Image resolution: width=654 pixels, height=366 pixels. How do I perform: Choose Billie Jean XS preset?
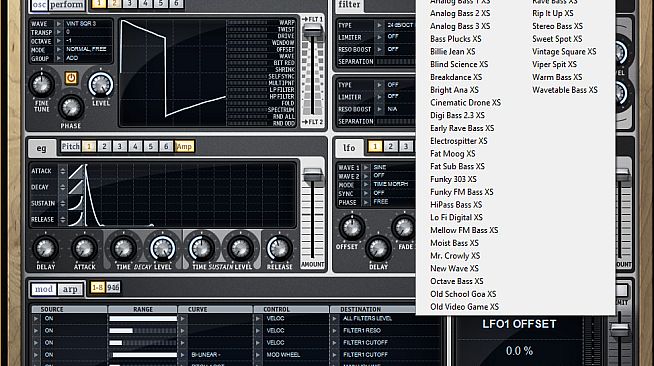click(x=453, y=52)
